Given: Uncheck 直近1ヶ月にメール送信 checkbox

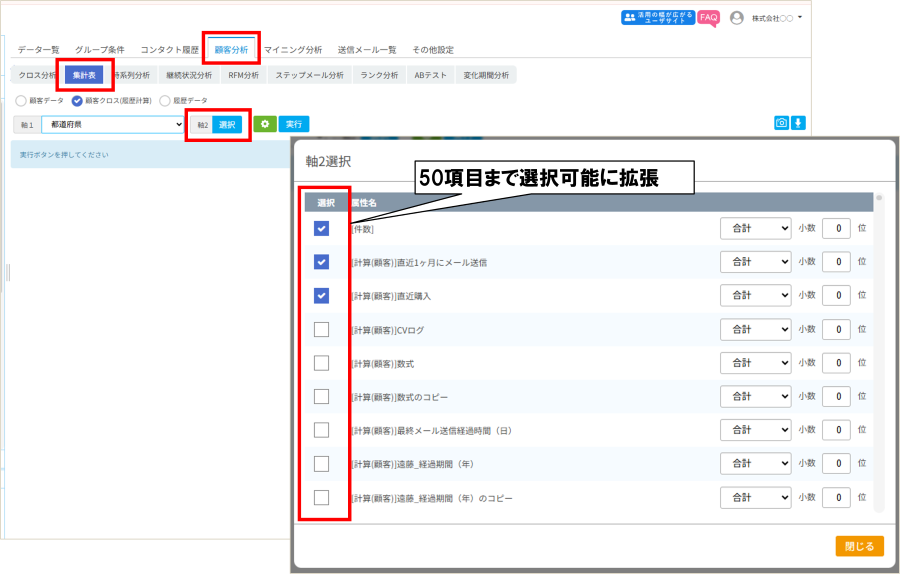Looking at the screenshot, I should point(321,262).
